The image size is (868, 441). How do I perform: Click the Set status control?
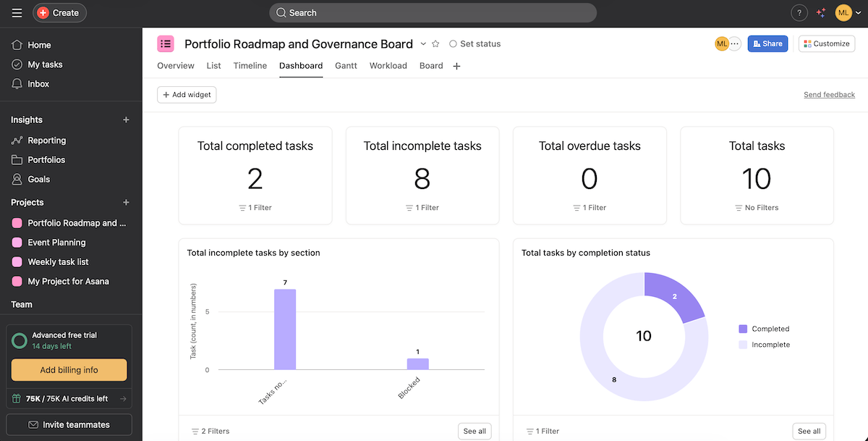474,43
